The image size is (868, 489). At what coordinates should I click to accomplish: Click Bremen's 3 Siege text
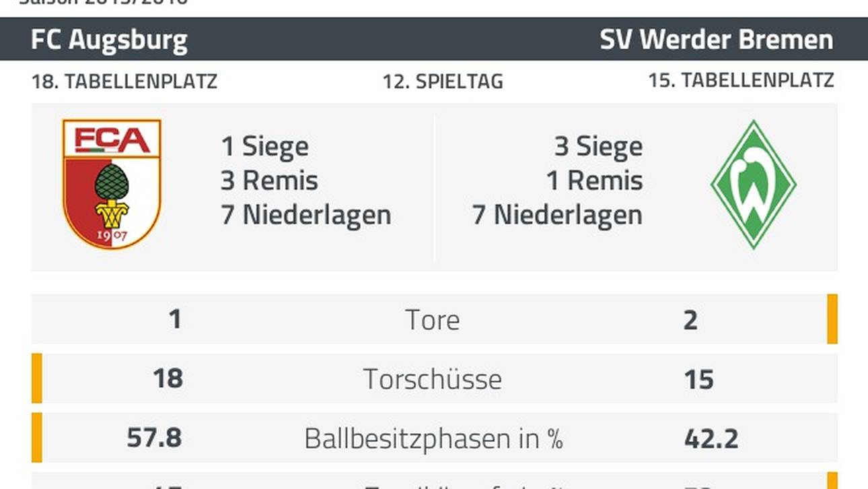point(598,147)
